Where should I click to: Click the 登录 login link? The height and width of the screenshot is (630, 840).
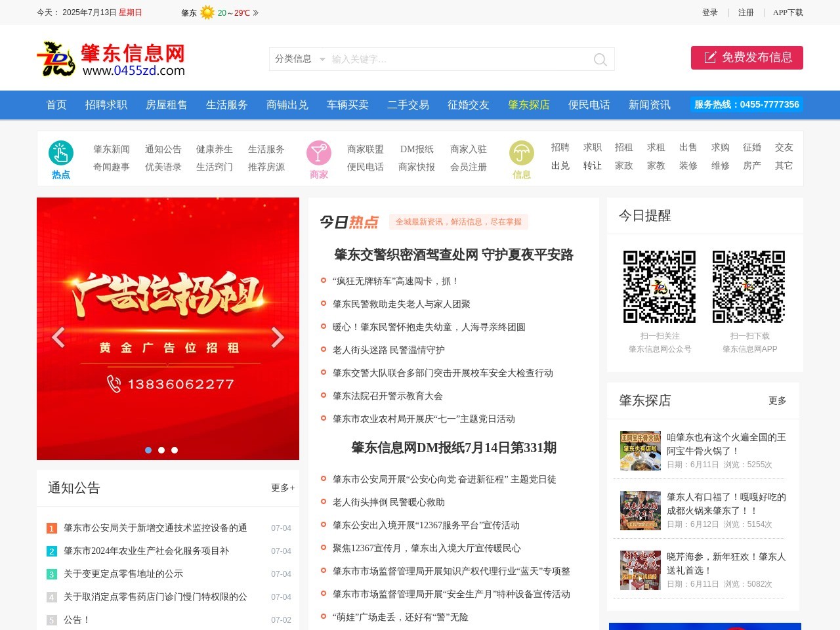pos(710,12)
